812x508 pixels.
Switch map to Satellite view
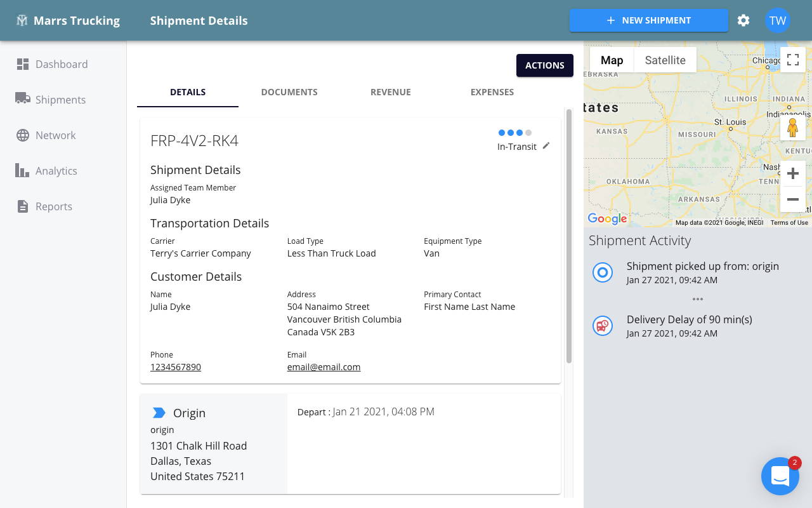(x=665, y=60)
